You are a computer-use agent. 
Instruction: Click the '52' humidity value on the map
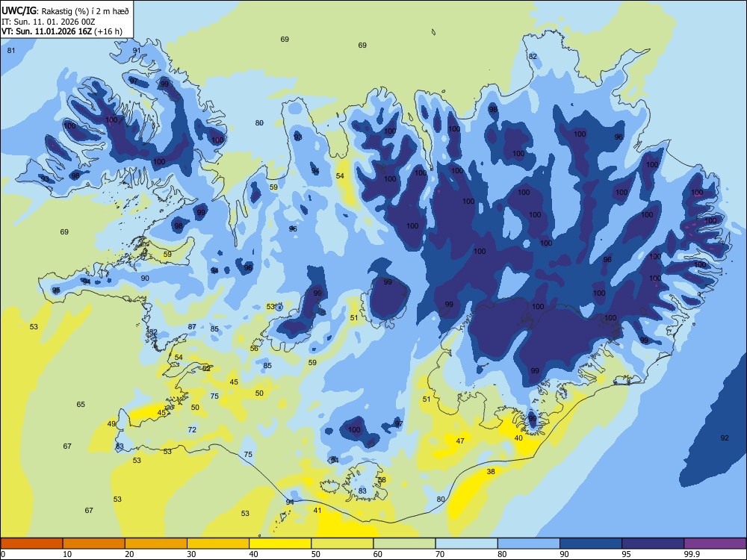pos(206,369)
